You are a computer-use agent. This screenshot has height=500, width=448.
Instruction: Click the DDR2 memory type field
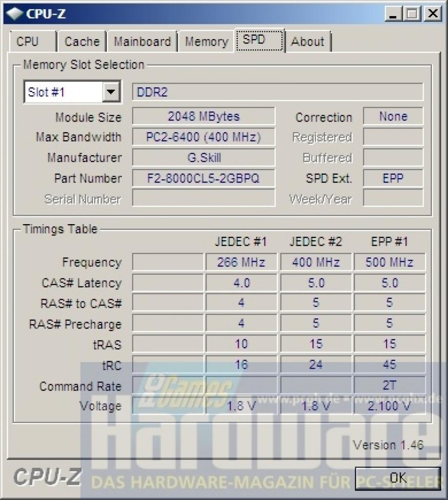[x=278, y=92]
